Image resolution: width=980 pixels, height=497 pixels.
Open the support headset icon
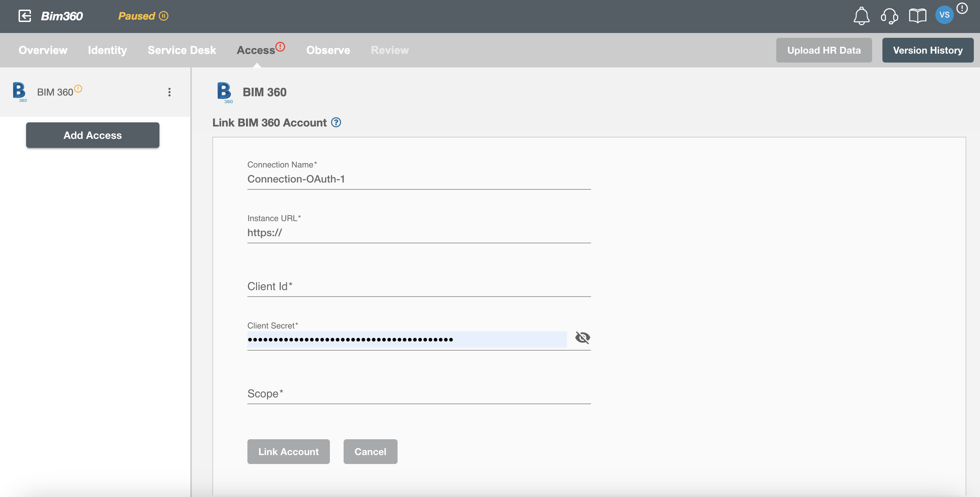pos(889,16)
